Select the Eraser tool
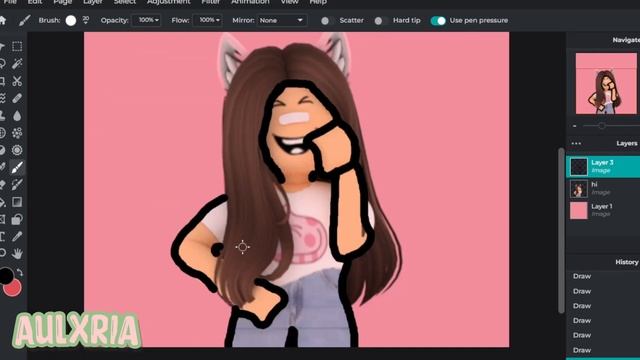This screenshot has height=360, width=640. [2, 184]
